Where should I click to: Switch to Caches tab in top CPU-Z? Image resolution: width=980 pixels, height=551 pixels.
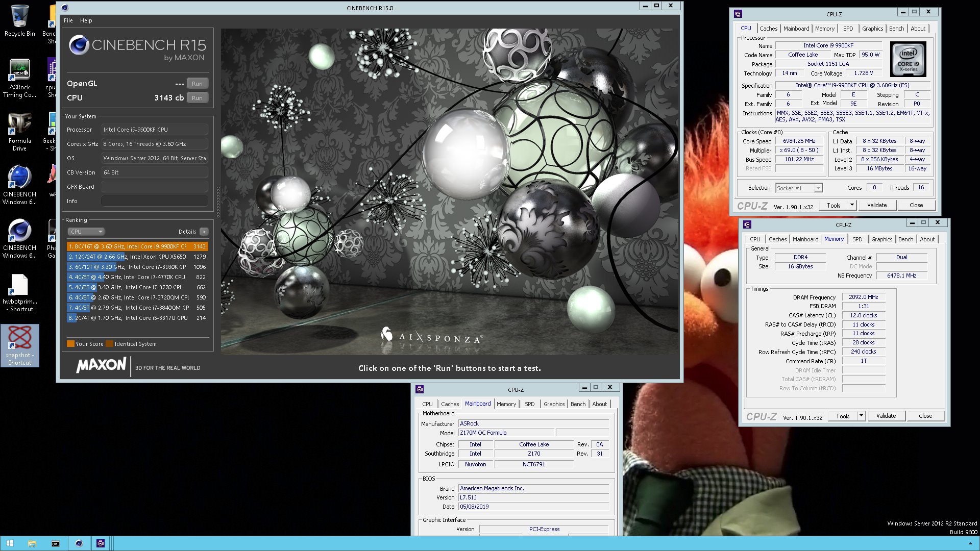pos(768,29)
